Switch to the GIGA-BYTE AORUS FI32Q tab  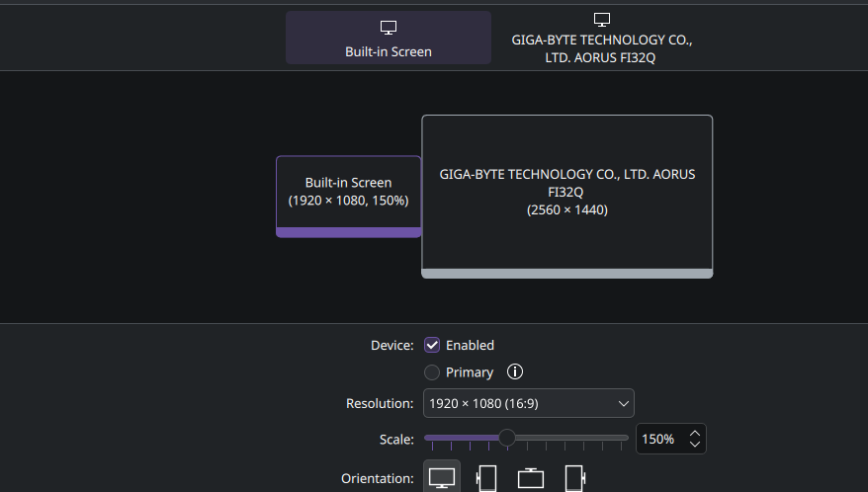coord(602,38)
